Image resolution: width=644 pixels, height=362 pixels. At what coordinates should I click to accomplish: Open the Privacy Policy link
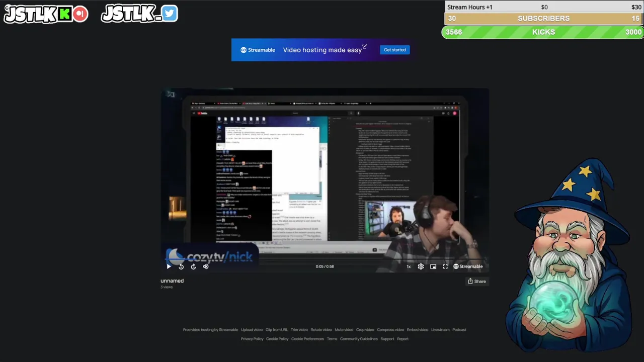pos(252,339)
